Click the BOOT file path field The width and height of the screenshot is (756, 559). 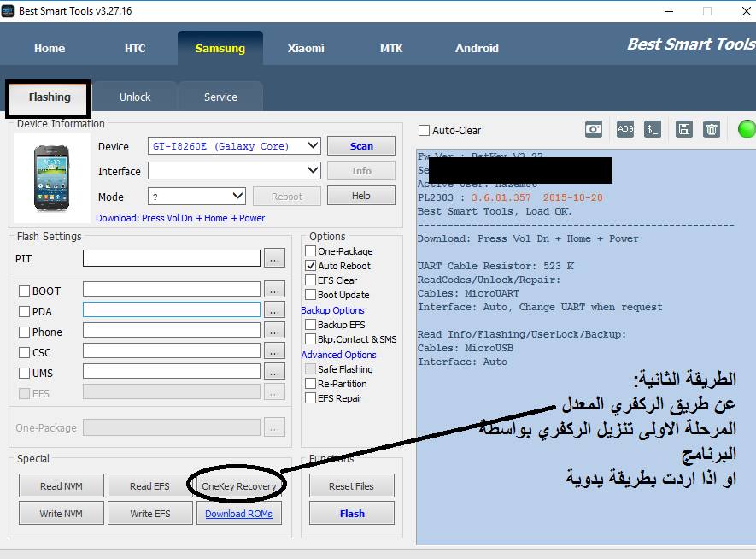pos(172,290)
